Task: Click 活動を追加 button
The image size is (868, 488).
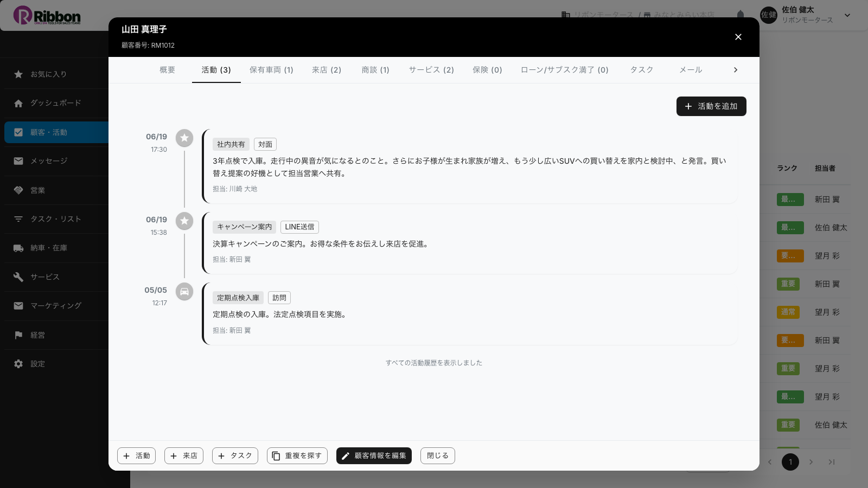Action: click(711, 106)
